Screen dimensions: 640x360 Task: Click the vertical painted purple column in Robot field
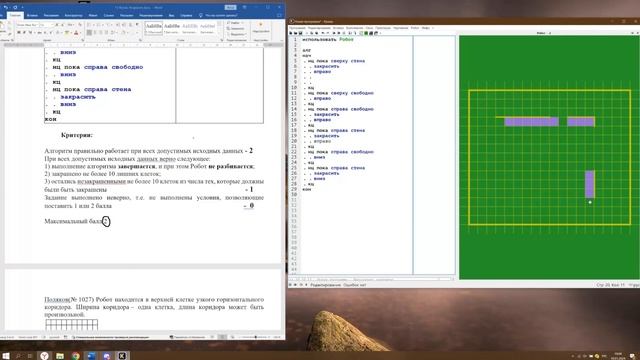[589, 184]
